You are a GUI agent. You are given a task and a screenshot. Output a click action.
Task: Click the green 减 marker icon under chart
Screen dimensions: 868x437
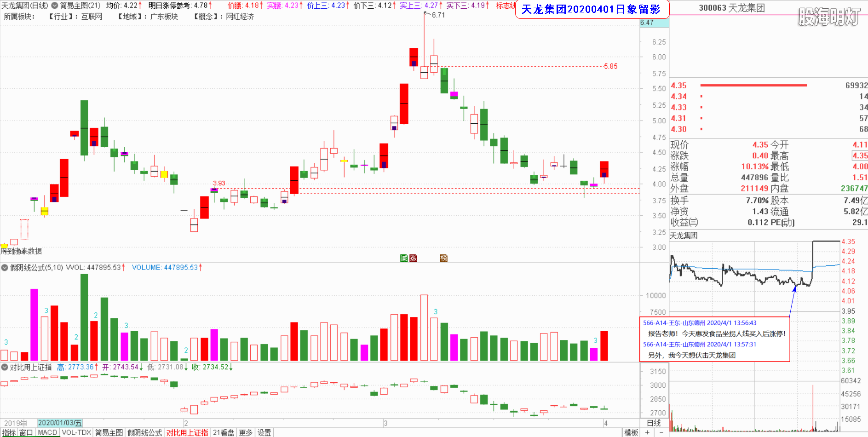[404, 258]
